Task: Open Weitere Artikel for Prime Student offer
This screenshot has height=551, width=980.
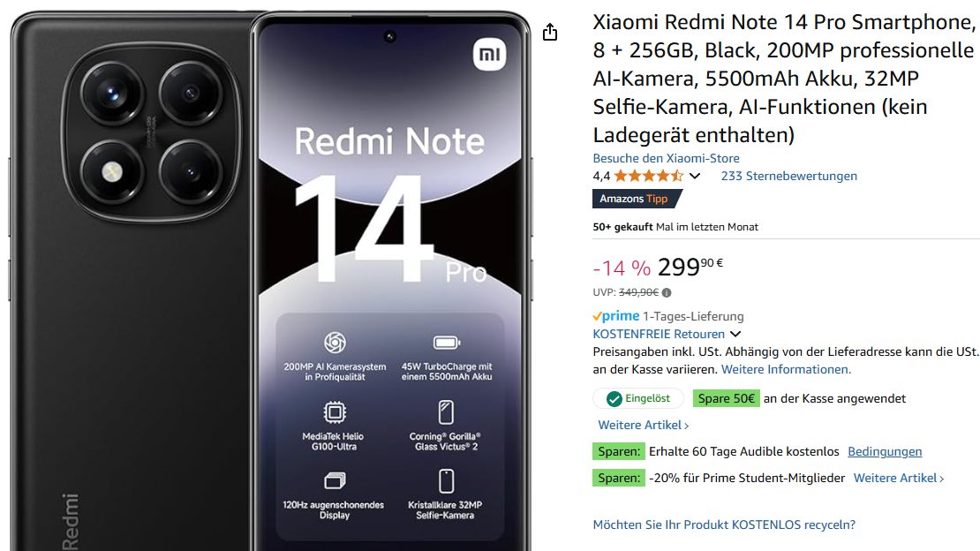Action: [899, 479]
